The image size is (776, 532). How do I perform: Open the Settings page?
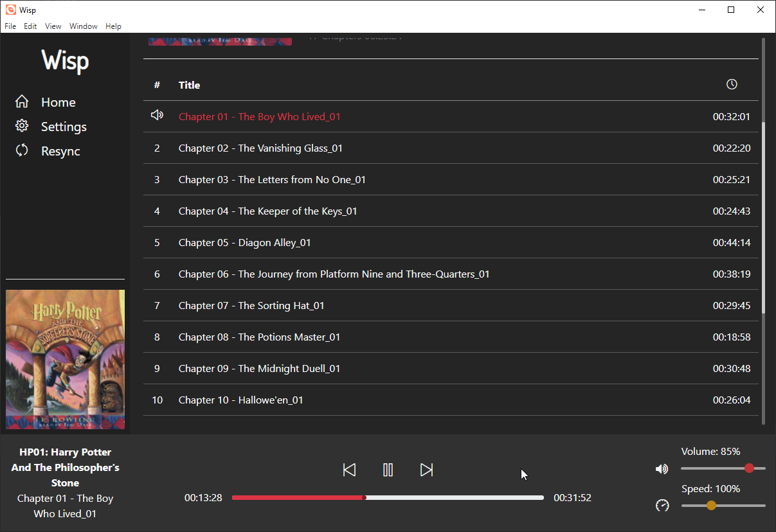64,127
